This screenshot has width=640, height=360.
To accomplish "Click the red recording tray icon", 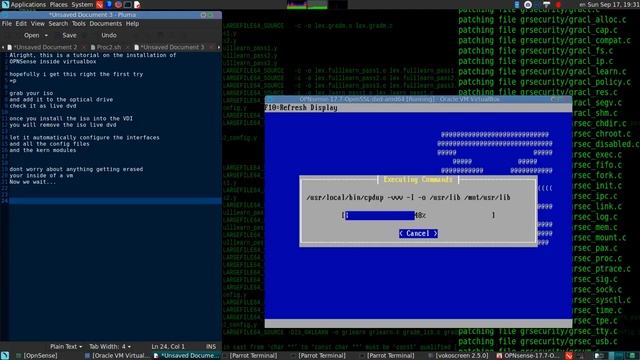I will tap(558, 5).
